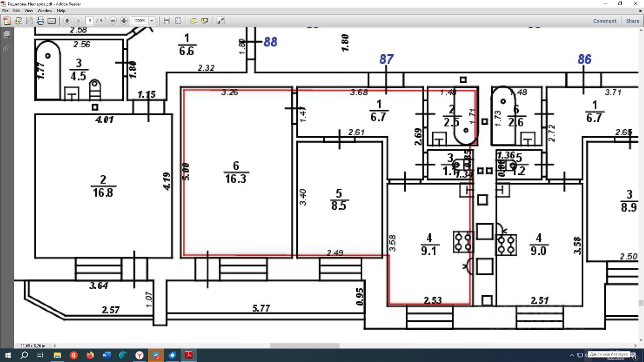
Task: Open the Comment pane
Action: [x=604, y=21]
